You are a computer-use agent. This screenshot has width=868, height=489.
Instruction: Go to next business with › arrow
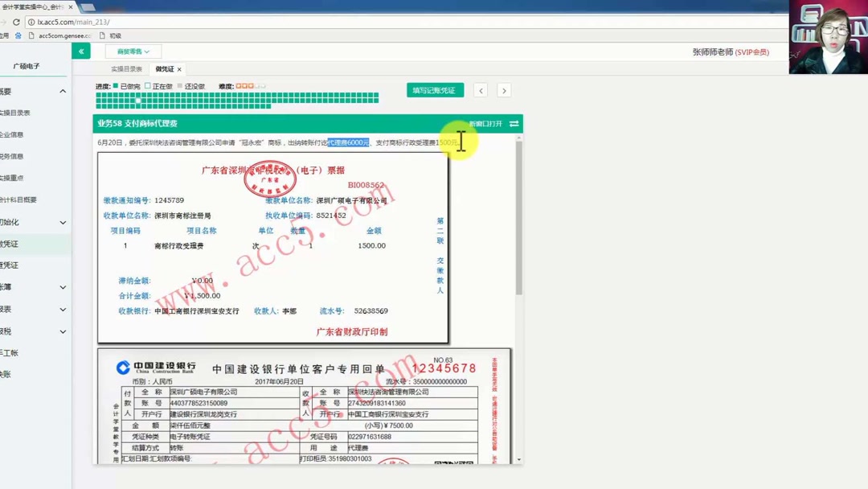pos(504,90)
